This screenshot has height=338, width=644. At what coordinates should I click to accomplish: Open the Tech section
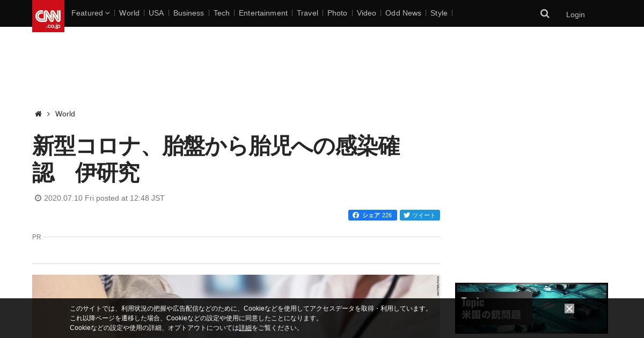(x=221, y=13)
